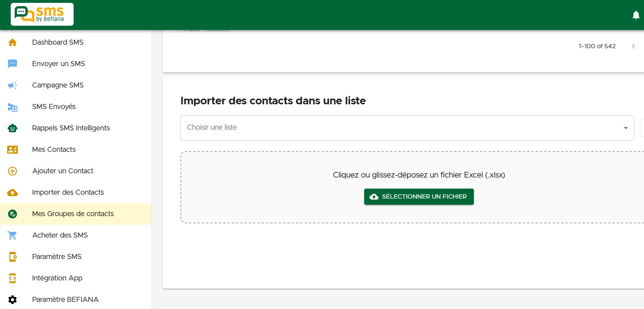Click the dropdown arrow in the list selector

(x=625, y=128)
